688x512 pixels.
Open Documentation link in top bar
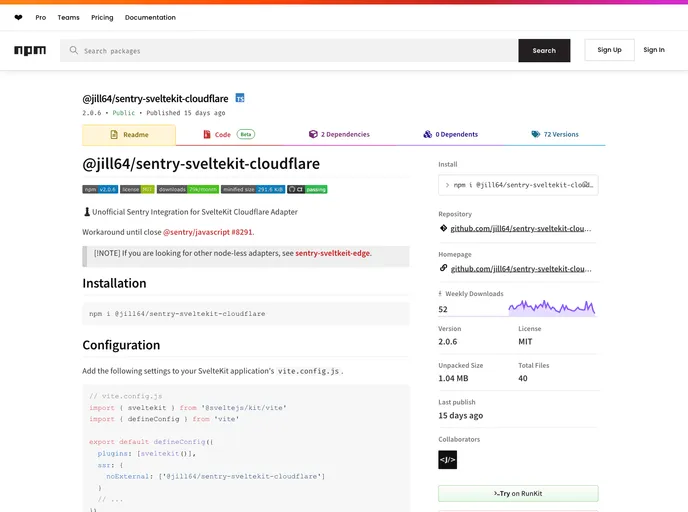pyautogui.click(x=150, y=18)
